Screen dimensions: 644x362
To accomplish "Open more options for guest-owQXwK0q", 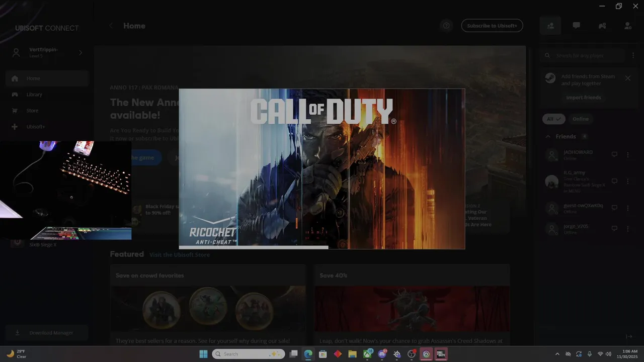I will click(627, 208).
